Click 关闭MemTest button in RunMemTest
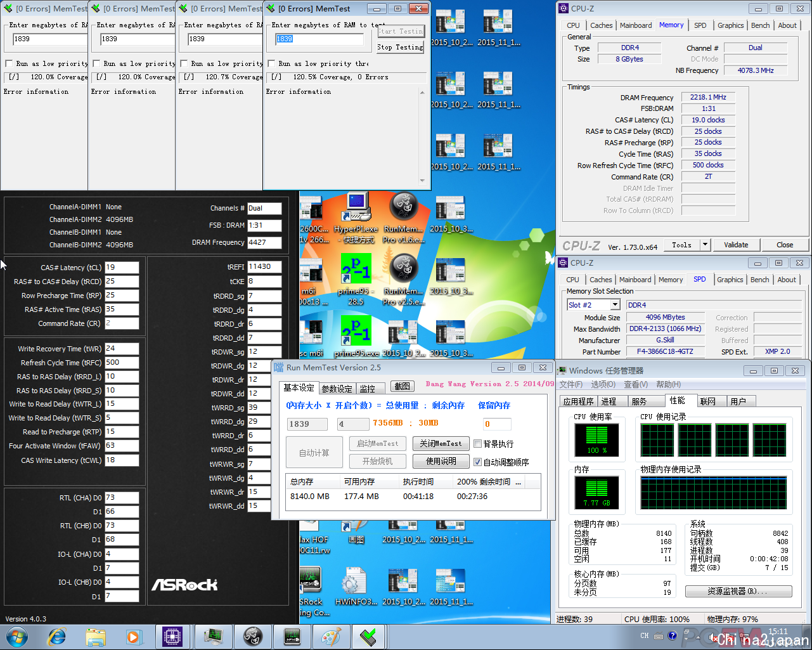This screenshot has width=812, height=650. click(441, 443)
